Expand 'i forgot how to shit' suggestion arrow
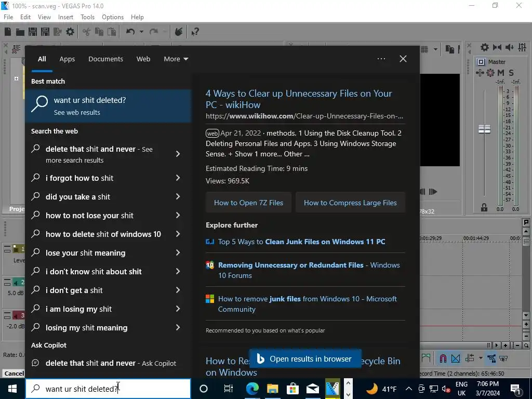This screenshot has height=399, width=532. click(178, 178)
